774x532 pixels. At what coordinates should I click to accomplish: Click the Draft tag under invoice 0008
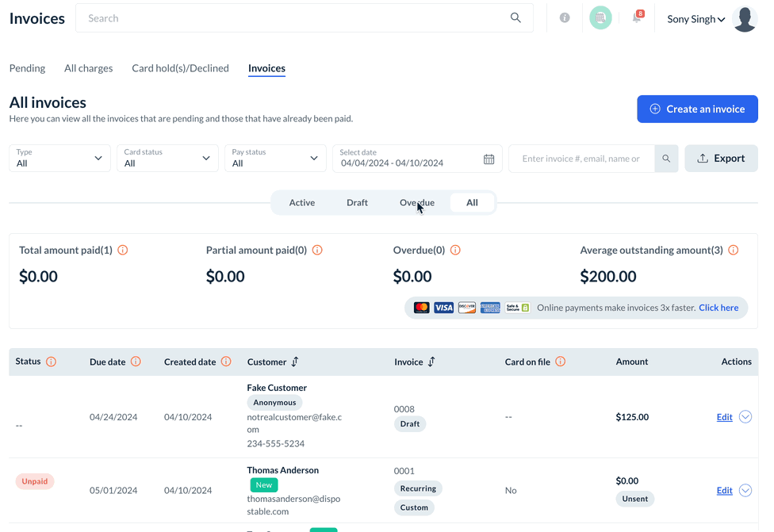click(410, 424)
